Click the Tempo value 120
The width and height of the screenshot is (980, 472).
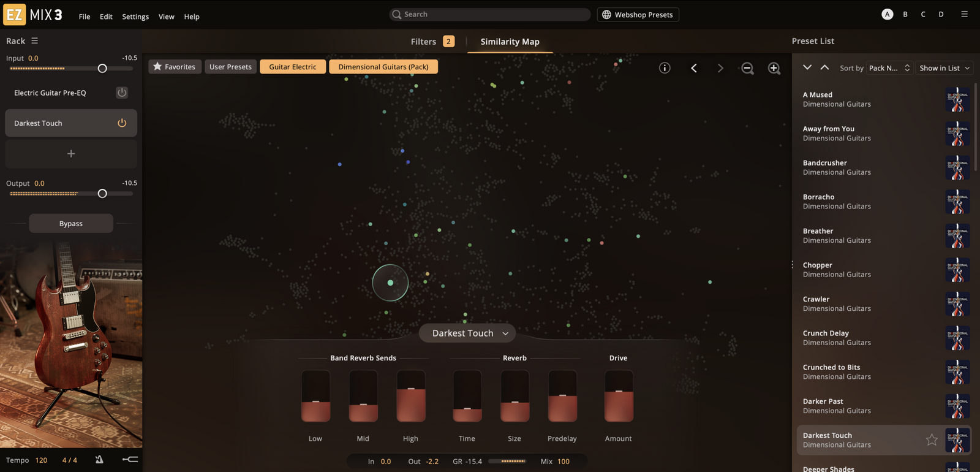point(41,460)
